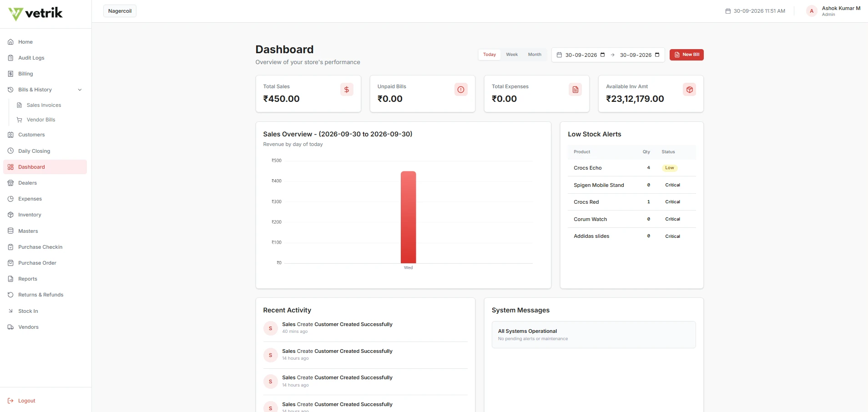Click the Inventory box icon
Image resolution: width=868 pixels, height=412 pixels.
click(x=10, y=215)
